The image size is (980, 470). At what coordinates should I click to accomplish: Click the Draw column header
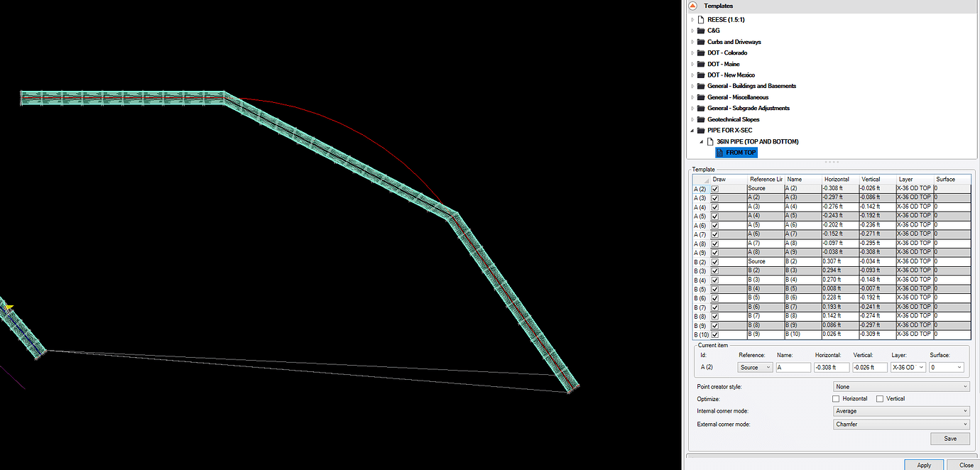(728, 179)
